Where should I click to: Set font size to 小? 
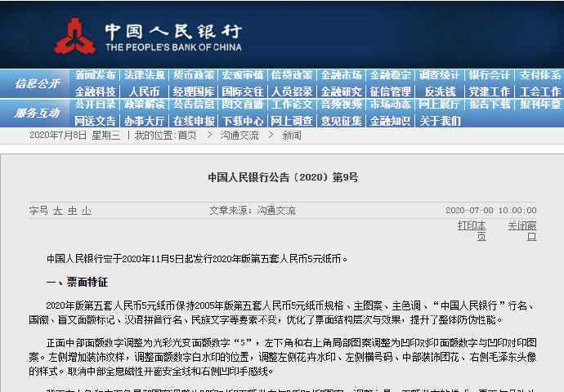tap(87, 210)
